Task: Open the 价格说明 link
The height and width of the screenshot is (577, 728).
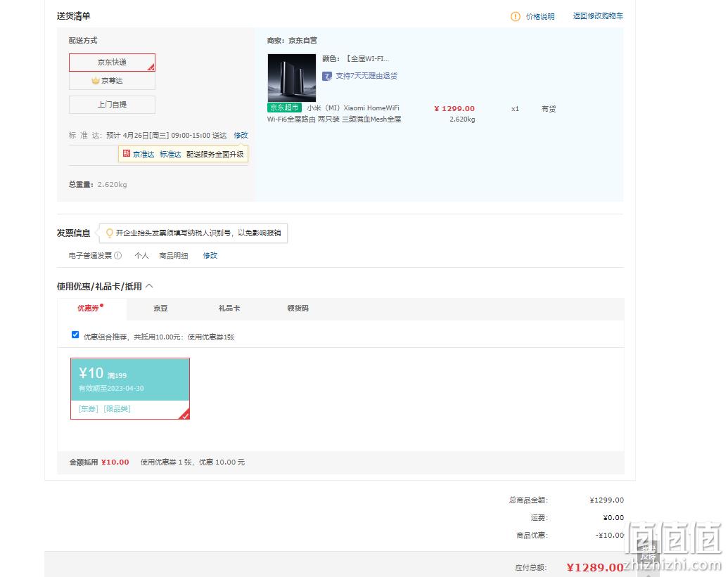Action: 540,16
